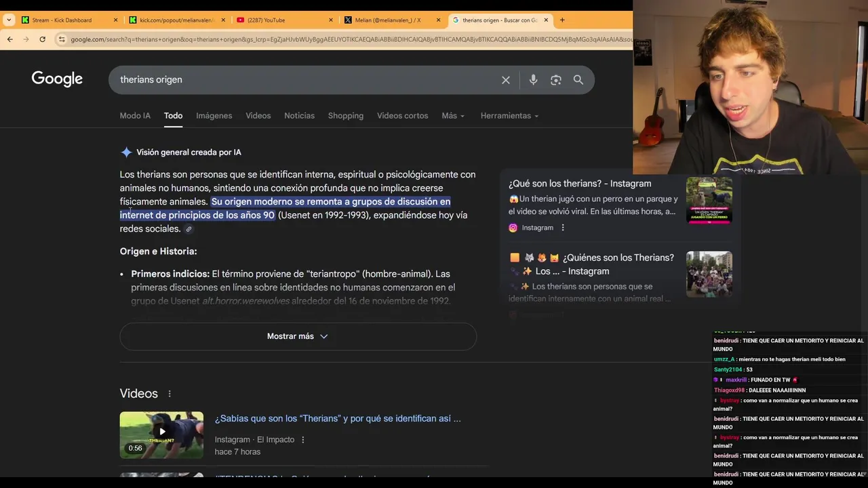The image size is (868, 488).
Task: Open options beside Instagram · El Impacto
Action: coord(303,440)
